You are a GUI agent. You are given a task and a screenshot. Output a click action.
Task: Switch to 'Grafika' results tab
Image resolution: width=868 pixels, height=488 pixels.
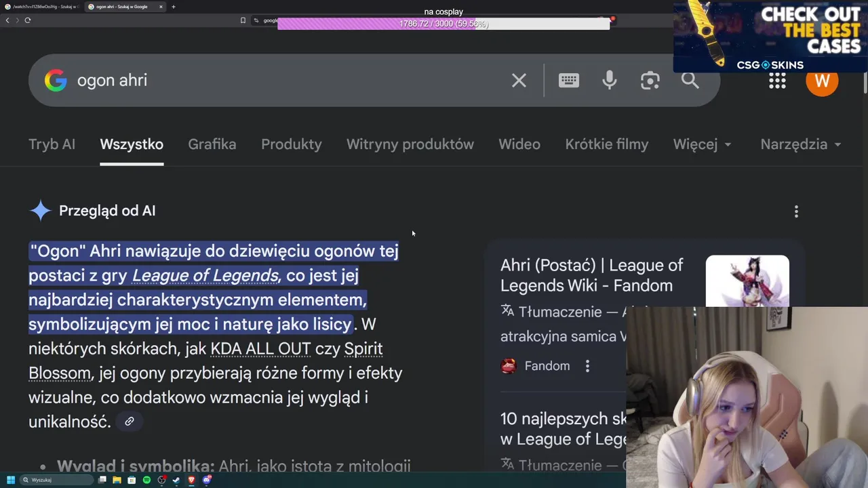point(212,144)
